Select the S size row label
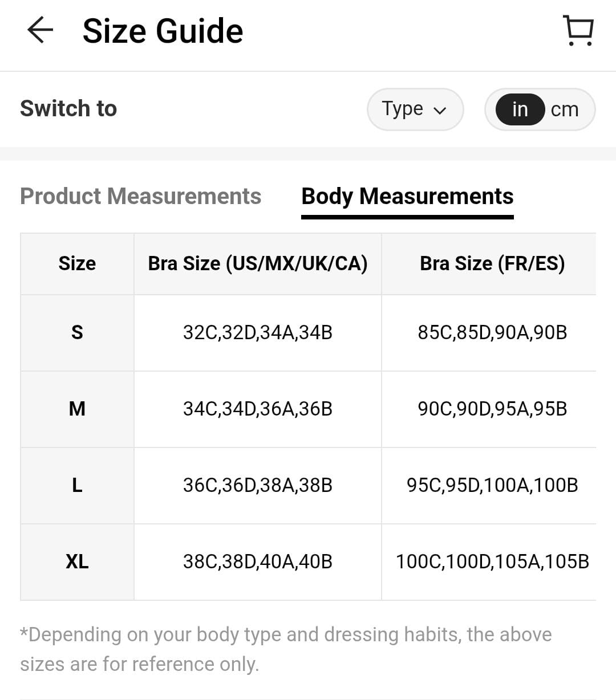Screen dimensions: 616x700 (x=77, y=332)
